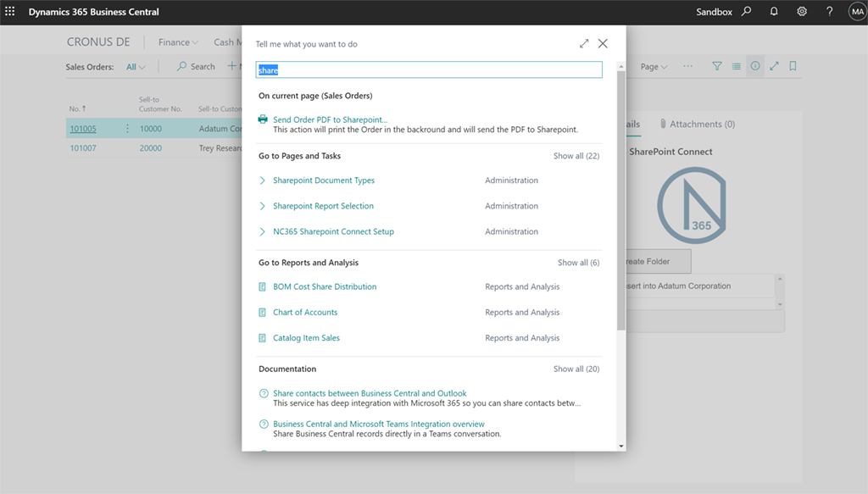Close the Tell Me dialog
This screenshot has width=868, height=494.
click(x=603, y=43)
